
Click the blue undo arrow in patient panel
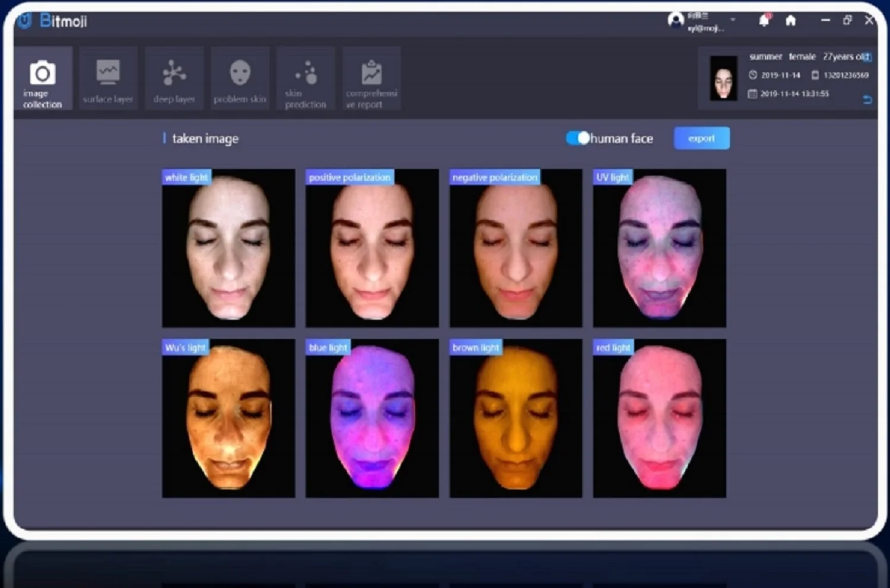pyautogui.click(x=867, y=100)
